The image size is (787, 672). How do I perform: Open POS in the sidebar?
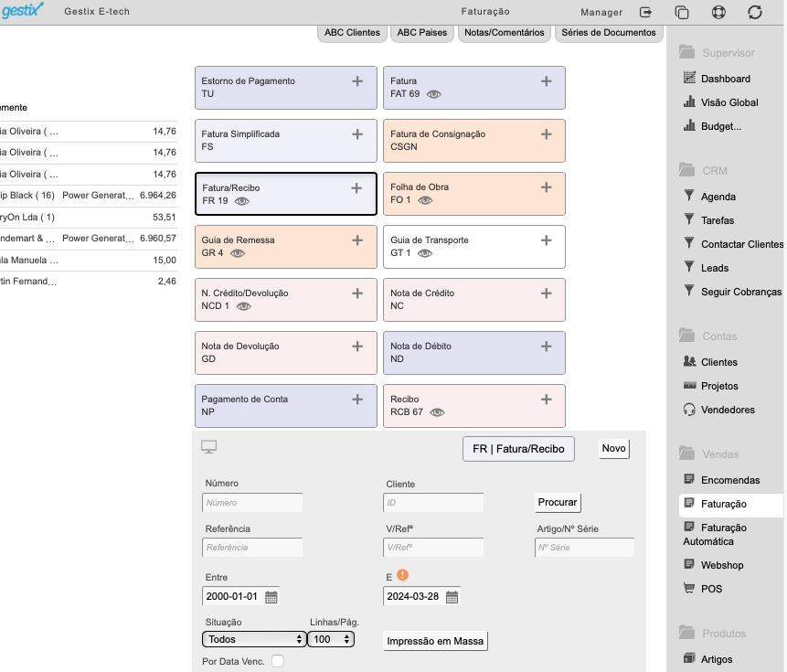tap(703, 589)
